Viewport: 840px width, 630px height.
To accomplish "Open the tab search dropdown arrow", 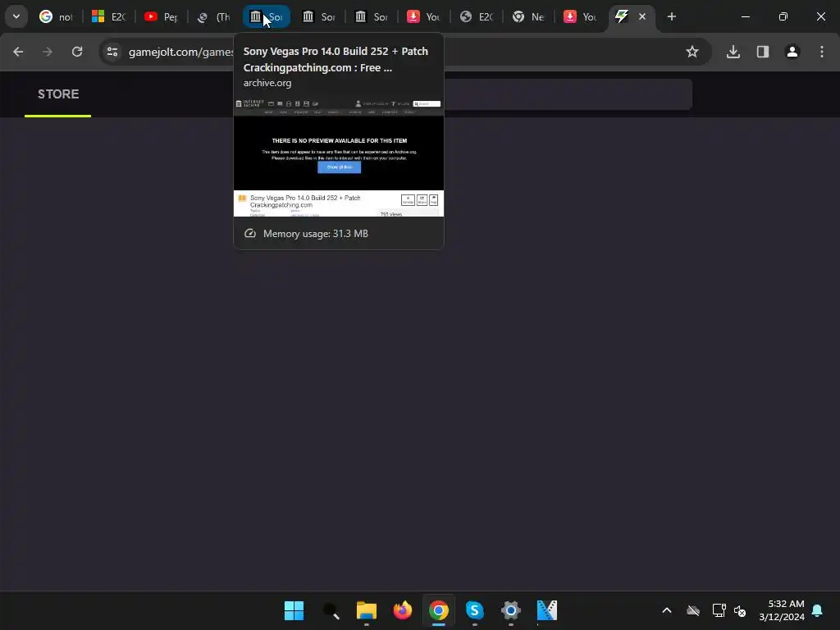I will point(16,16).
